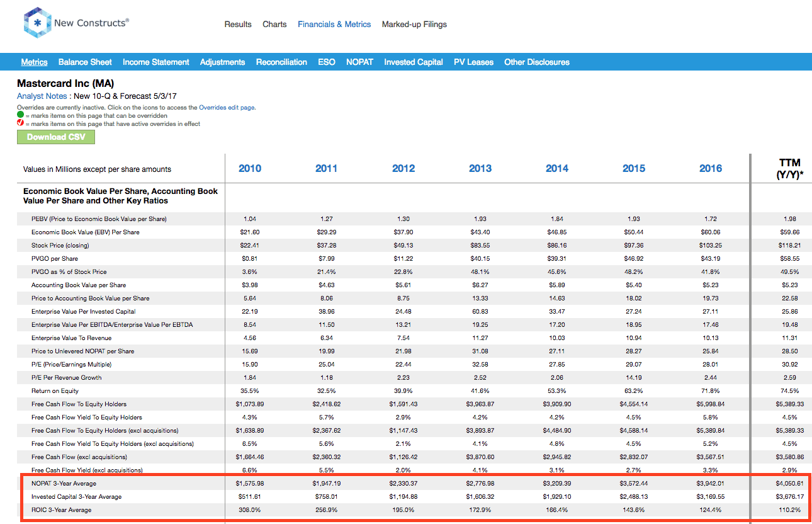Click the Mastercard Inc (MA) heading
Image resolution: width=812 pixels, height=524 pixels.
point(65,83)
